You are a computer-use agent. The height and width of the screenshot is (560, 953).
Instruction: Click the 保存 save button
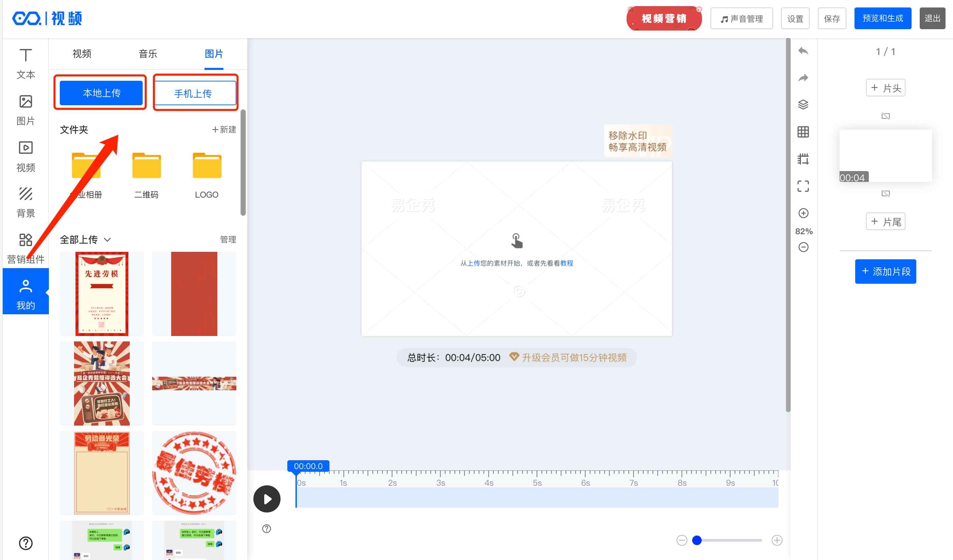pyautogui.click(x=832, y=19)
